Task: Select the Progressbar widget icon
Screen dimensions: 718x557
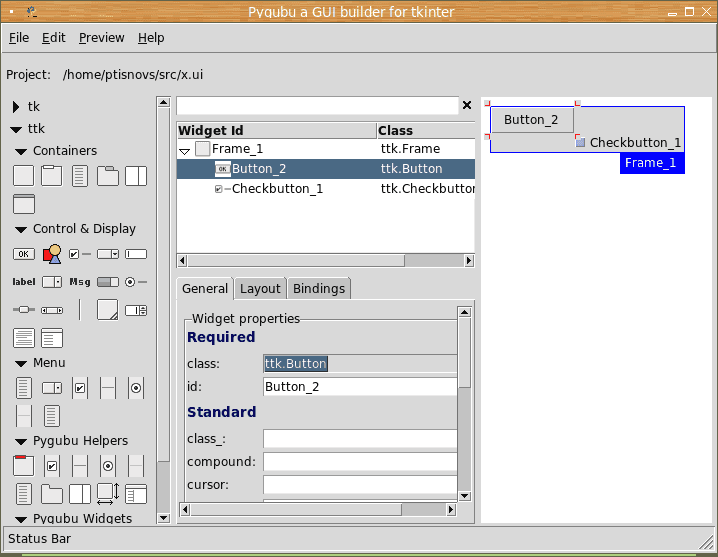Action: (108, 282)
